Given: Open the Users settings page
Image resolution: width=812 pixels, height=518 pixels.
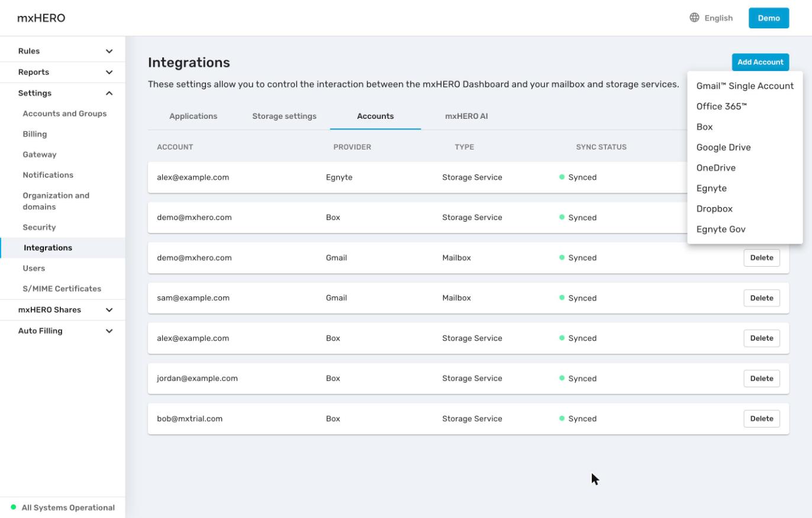Looking at the screenshot, I should [34, 268].
